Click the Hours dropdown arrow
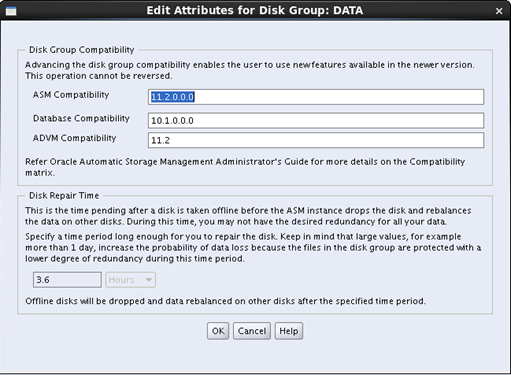 pos(149,280)
